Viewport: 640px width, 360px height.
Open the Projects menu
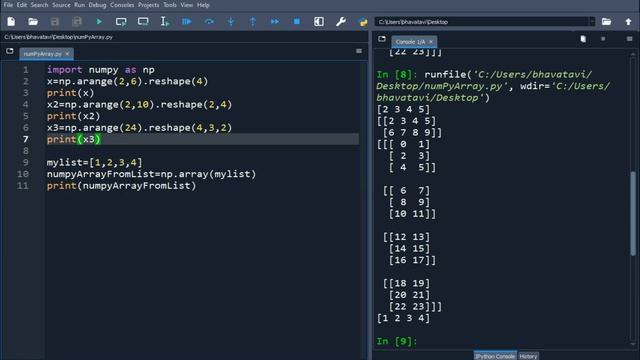click(x=149, y=5)
